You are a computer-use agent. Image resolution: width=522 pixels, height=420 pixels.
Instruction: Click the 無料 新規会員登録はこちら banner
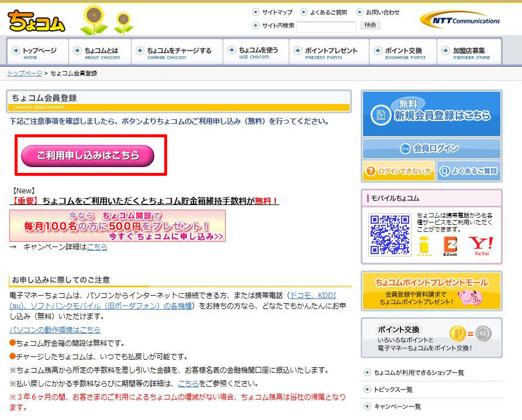tap(431, 114)
